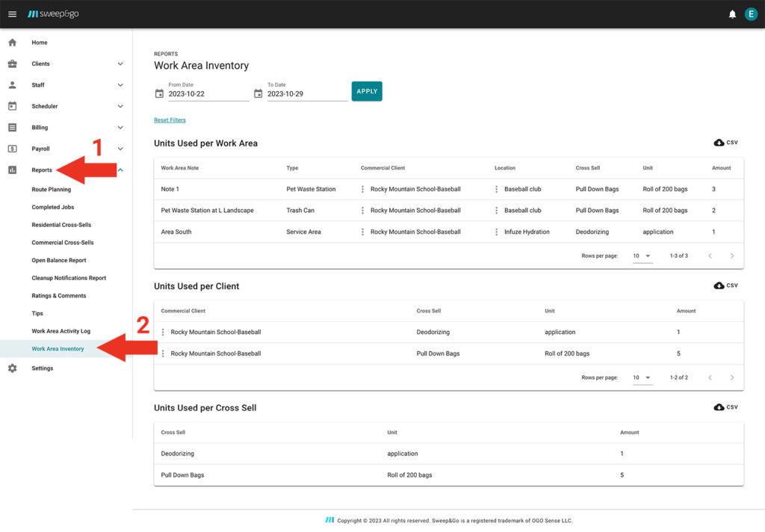Open rows per page dropdown in Work Area table
Image resolution: width=765 pixels, height=532 pixels.
pyautogui.click(x=642, y=256)
